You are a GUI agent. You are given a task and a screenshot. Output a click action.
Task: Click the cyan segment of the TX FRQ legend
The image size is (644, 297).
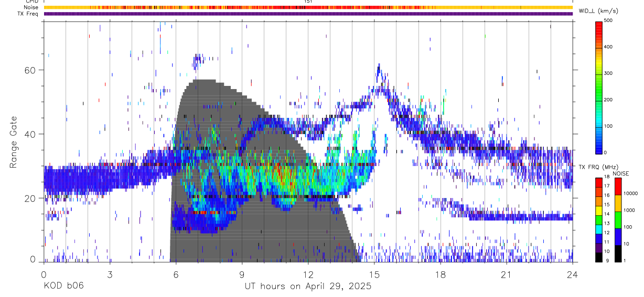click(599, 229)
